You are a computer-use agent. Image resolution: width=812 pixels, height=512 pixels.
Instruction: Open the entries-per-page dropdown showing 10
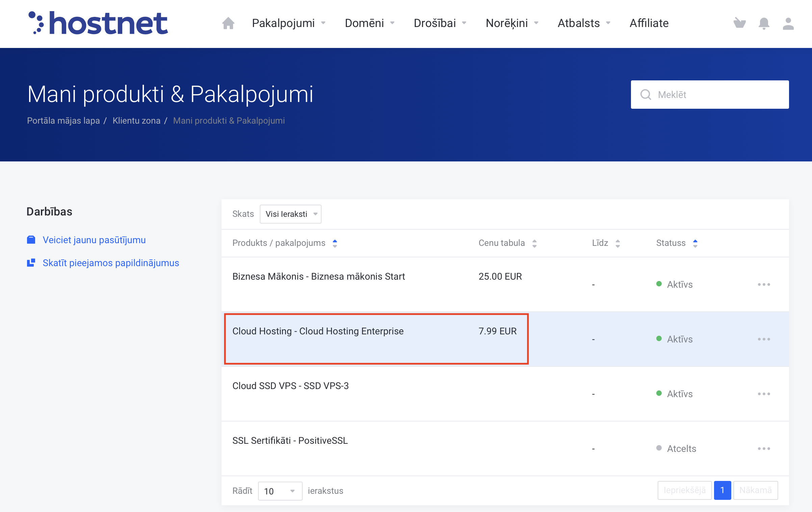point(280,491)
